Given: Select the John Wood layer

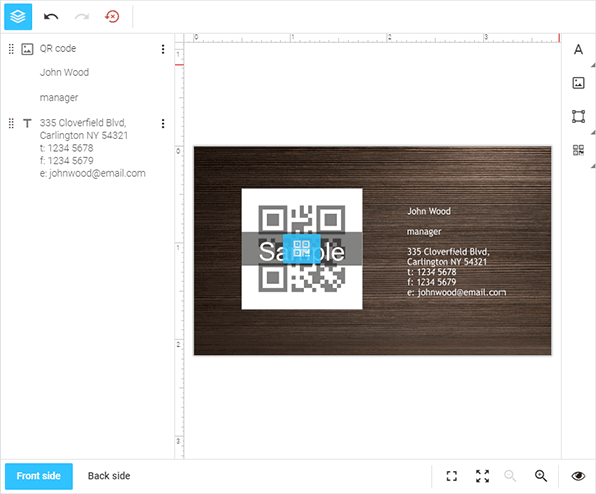Looking at the screenshot, I should click(64, 72).
